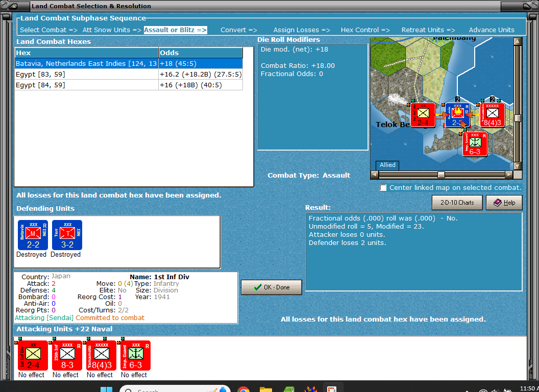The width and height of the screenshot is (539, 392).
Task: Select the 1st Inf Div attacking unit counter
Action: (x=33, y=356)
